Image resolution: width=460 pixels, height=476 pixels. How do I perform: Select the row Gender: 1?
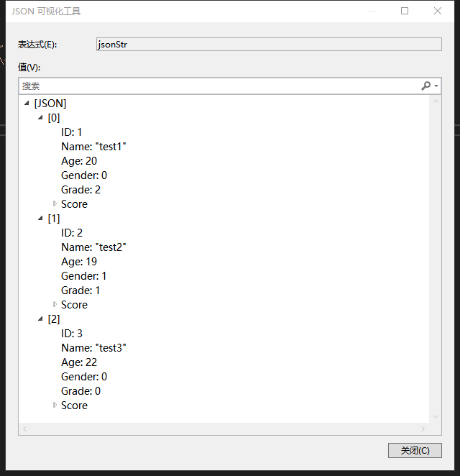84,276
